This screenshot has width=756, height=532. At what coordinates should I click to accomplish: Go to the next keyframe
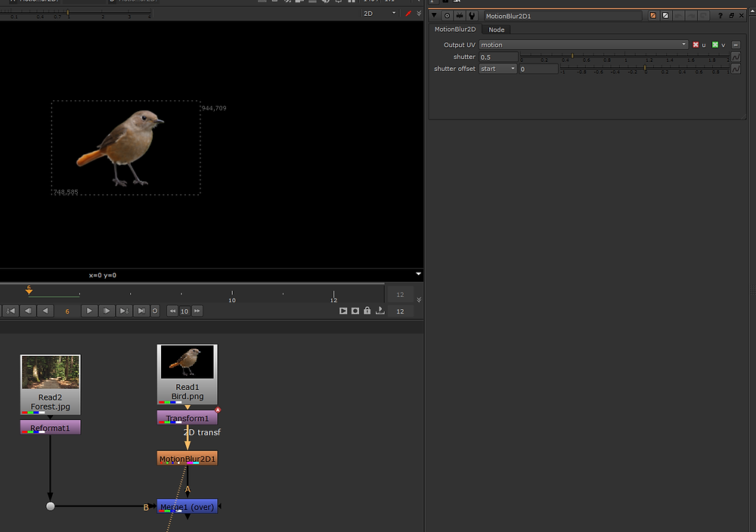(x=124, y=311)
